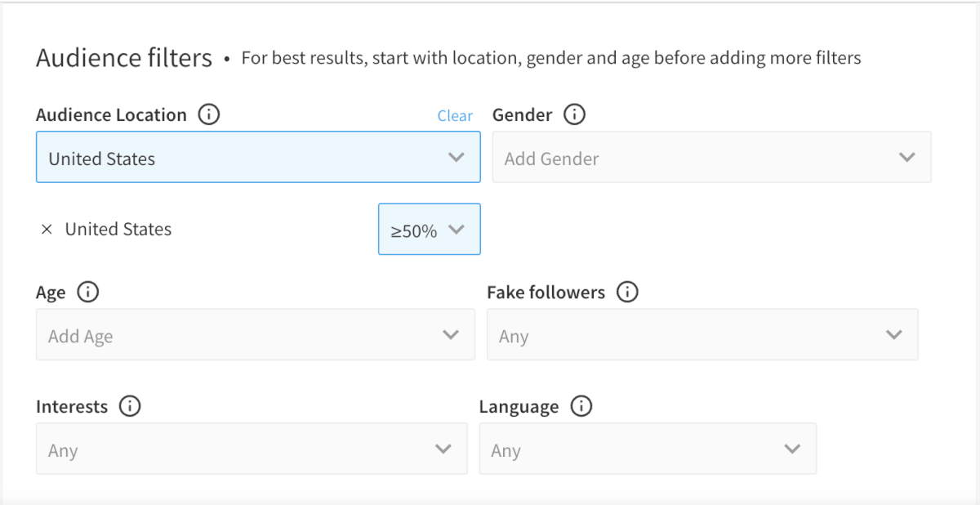The image size is (980, 505).
Task: Click the Language info icon
Action: (581, 406)
